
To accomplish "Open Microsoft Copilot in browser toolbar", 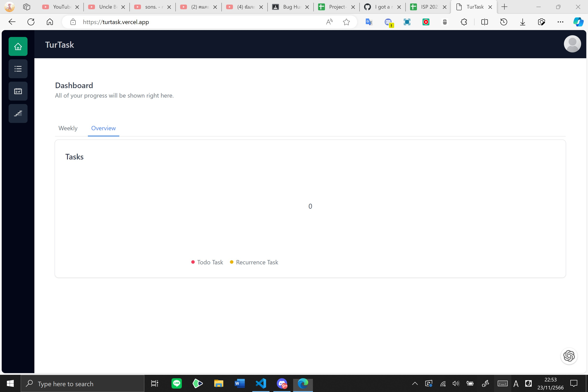I will [x=578, y=22].
